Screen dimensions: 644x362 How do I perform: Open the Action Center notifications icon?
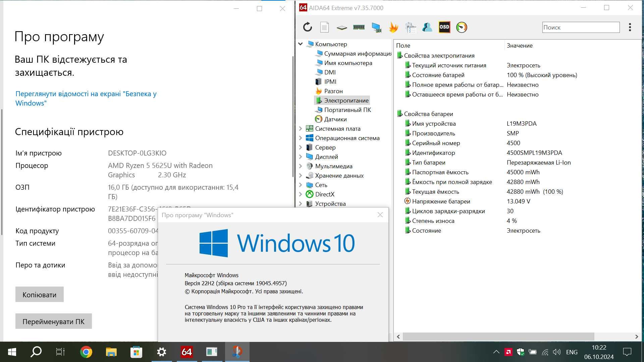tap(627, 352)
